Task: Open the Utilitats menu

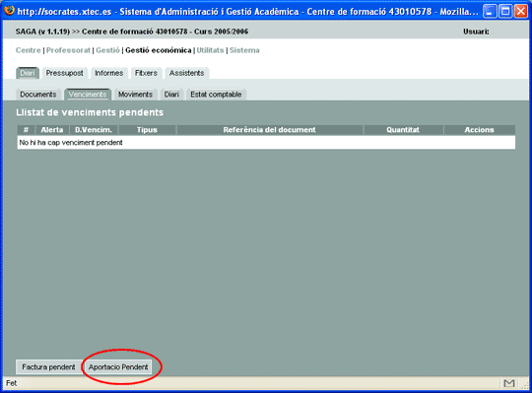Action: (x=210, y=50)
